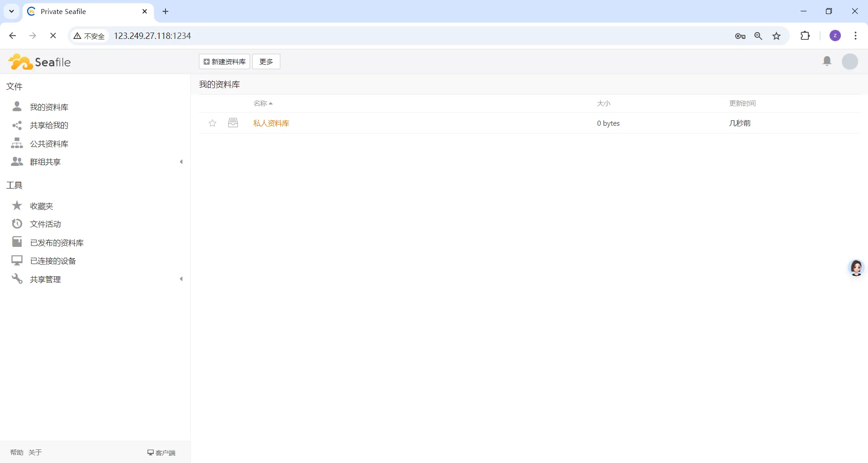This screenshot has width=868, height=463.
Task: Click the Seafile logo
Action: [40, 62]
